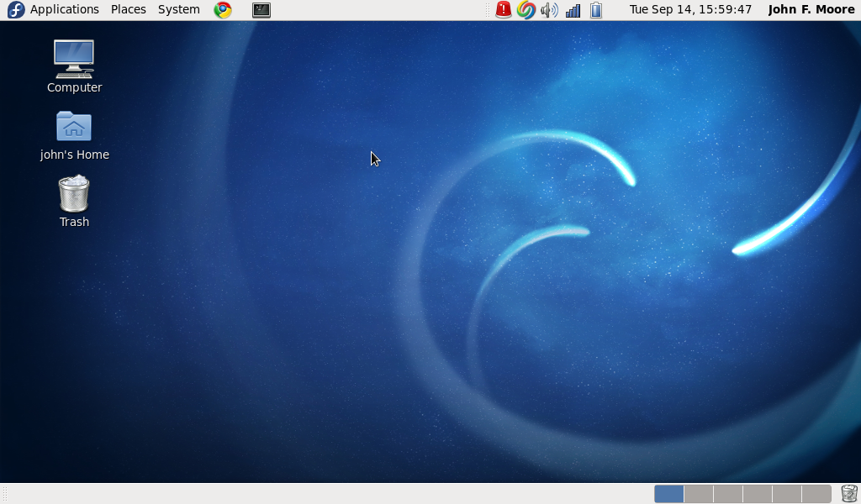Open the Applications menu
861x504 pixels.
pos(65,10)
